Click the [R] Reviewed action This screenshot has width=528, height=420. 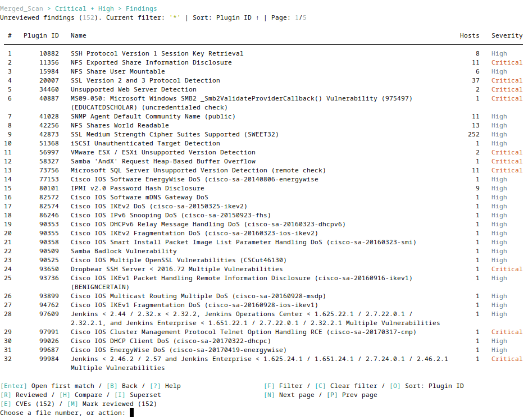pos(24,395)
